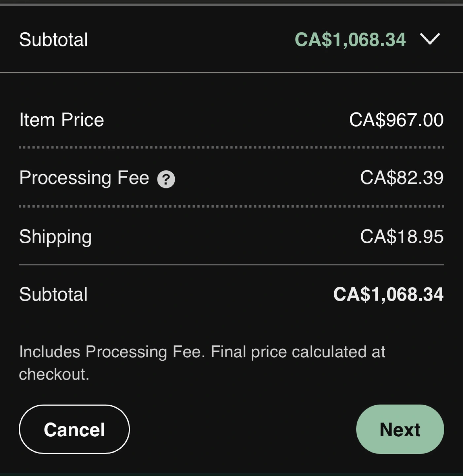Click the gray bar at panel top
This screenshot has height=476, width=463.
pos(231,4)
